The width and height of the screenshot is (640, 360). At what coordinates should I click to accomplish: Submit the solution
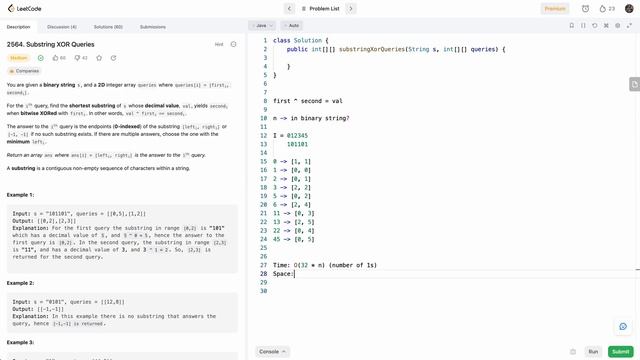click(x=620, y=351)
